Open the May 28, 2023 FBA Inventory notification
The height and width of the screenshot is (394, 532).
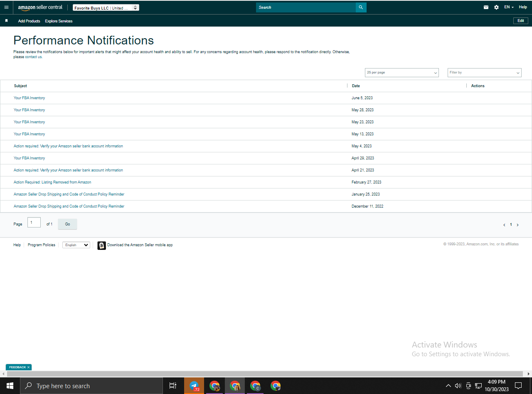(x=29, y=110)
